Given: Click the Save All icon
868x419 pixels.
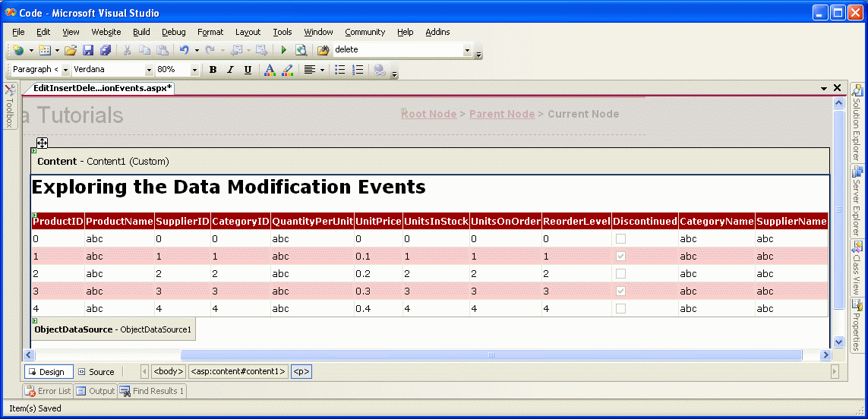Looking at the screenshot, I should [x=106, y=50].
